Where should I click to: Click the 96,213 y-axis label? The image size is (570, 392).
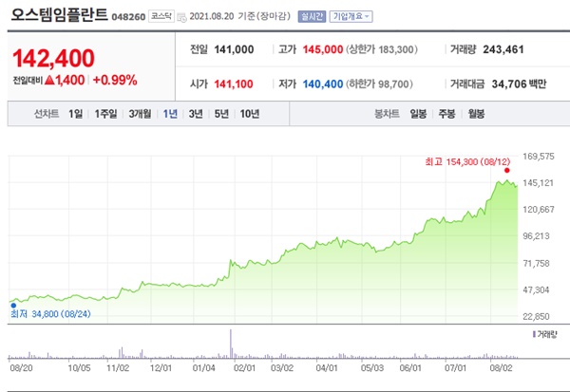[x=536, y=236]
